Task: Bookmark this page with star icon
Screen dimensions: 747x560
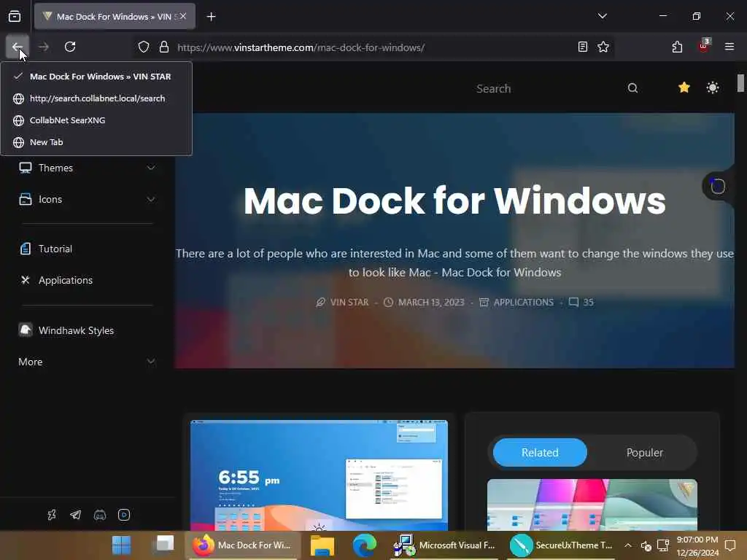Action: point(603,47)
